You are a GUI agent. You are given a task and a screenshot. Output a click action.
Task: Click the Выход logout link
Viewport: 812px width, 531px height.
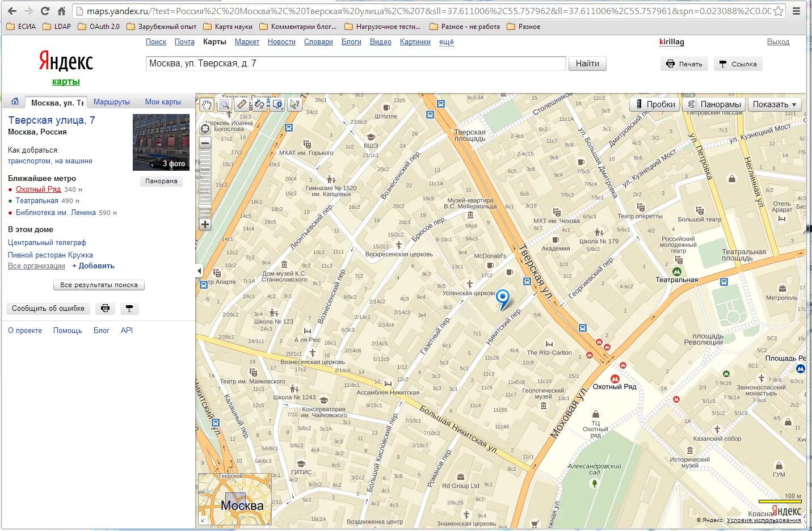pyautogui.click(x=778, y=42)
